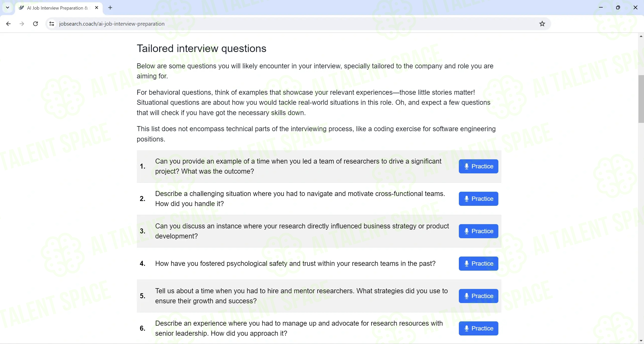This screenshot has height=344, width=644.
Task: Expand the tab search dropdown arrow
Action: tap(8, 8)
